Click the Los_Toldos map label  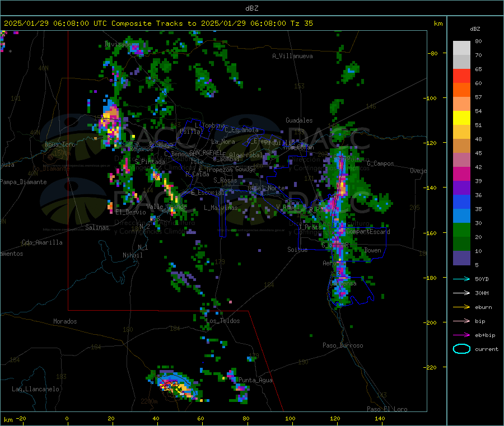[223, 321]
